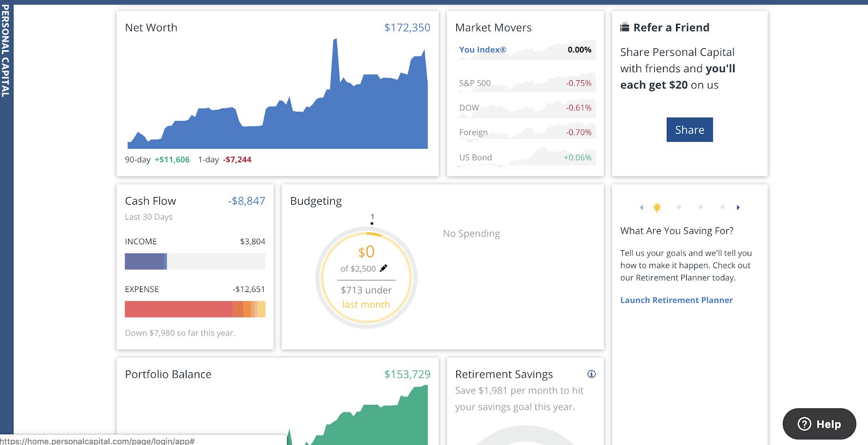Viewport: 868px width, 445px height.
Task: Open the Budgeting card title
Action: click(x=316, y=201)
